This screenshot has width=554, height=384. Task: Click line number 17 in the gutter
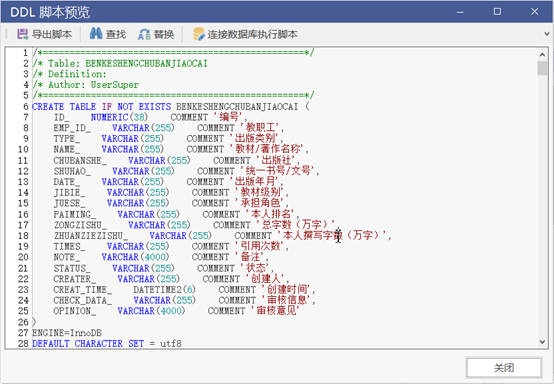click(x=23, y=225)
